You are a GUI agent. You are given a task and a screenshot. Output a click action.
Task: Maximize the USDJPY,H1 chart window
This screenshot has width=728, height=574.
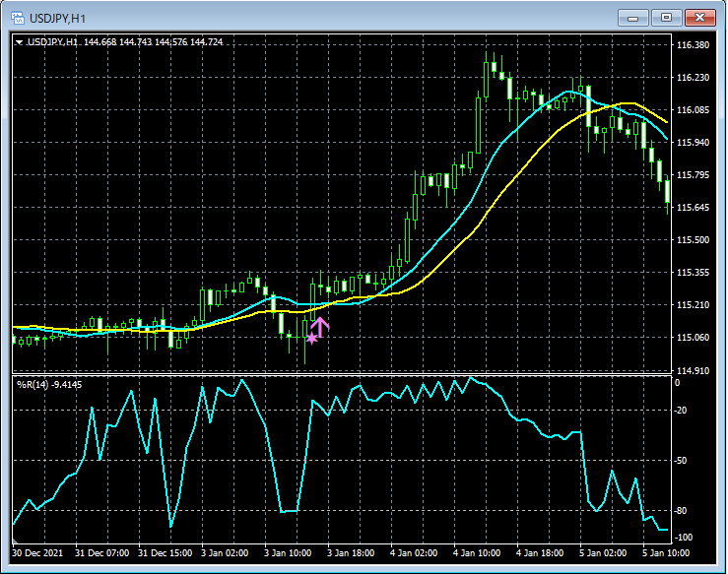(x=666, y=18)
